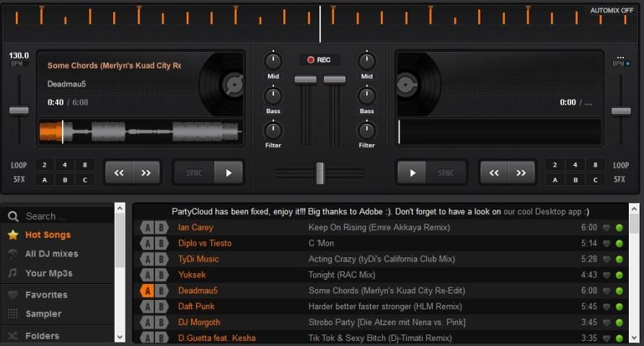Start recording with the REC button
644x346 pixels.
[319, 60]
